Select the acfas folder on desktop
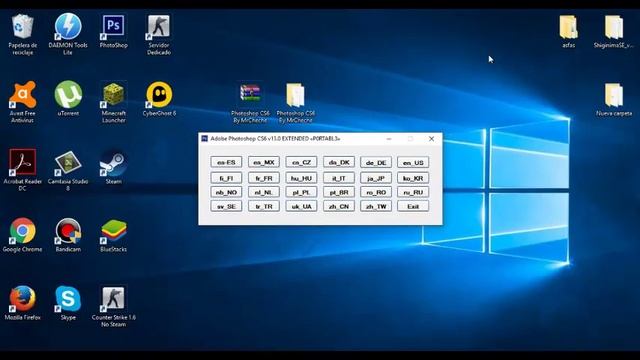 [569, 31]
